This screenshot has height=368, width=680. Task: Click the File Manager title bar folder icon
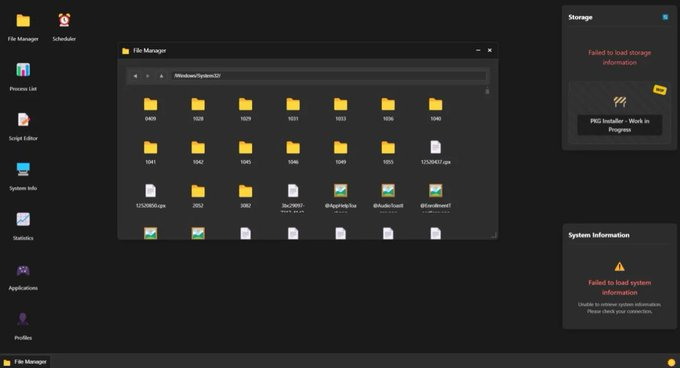(126, 51)
